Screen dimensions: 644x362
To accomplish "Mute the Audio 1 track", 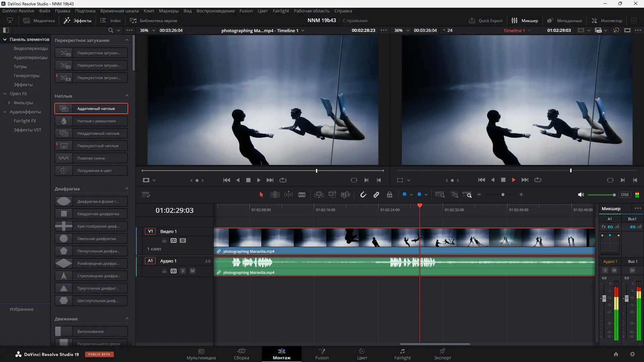I will (193, 271).
